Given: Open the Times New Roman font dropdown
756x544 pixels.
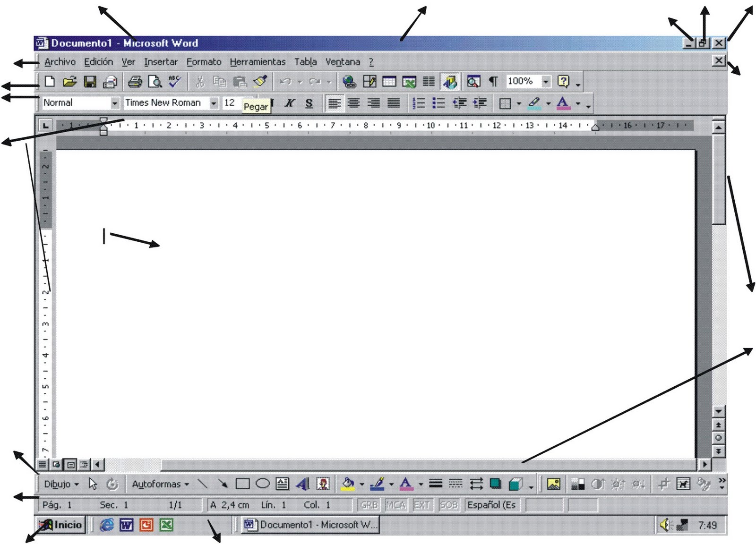Looking at the screenshot, I should [214, 103].
